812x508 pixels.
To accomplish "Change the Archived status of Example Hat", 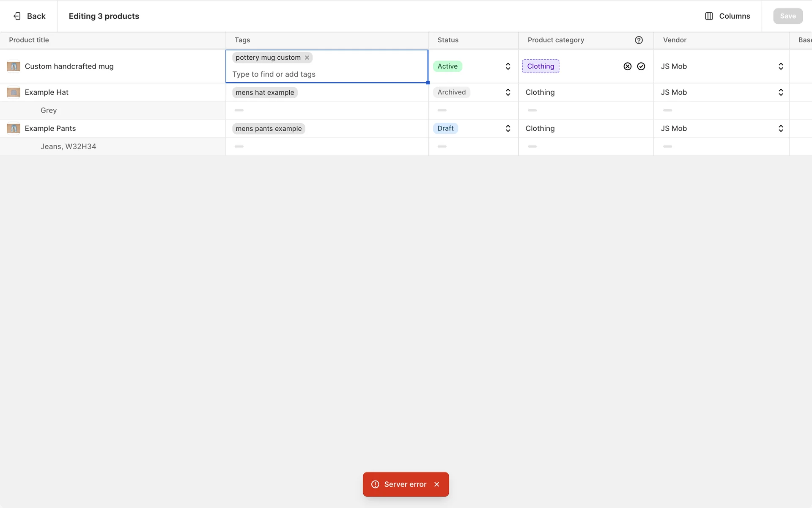I will pos(507,92).
